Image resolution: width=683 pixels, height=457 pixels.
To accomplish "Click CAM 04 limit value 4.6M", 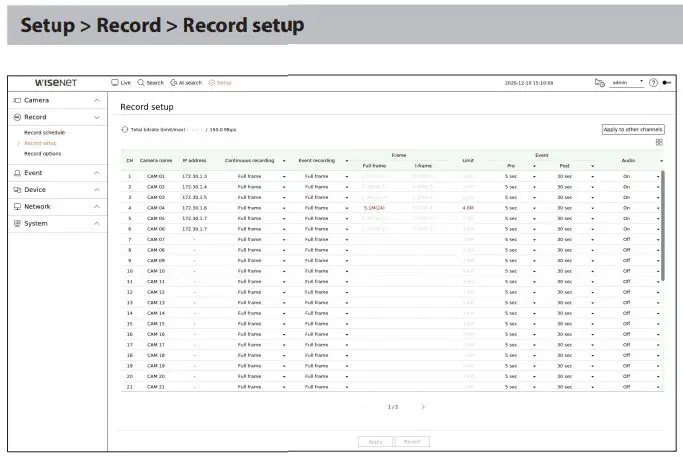I will [468, 208].
